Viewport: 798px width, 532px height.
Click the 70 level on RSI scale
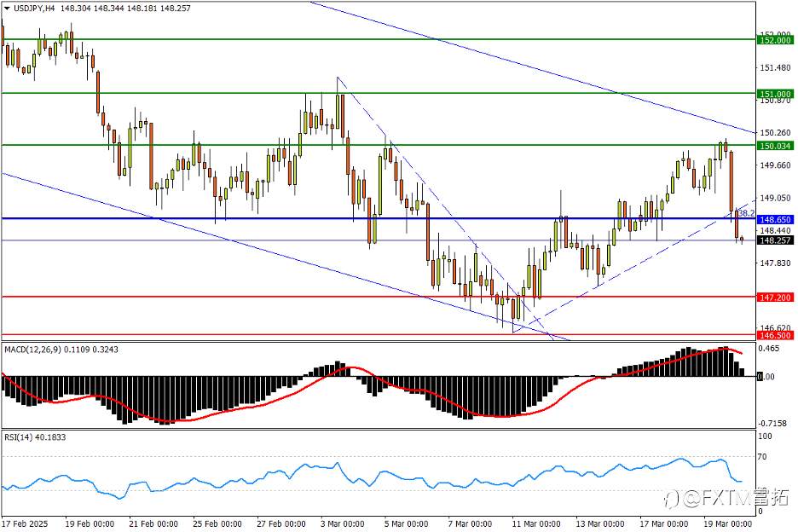pos(762,457)
